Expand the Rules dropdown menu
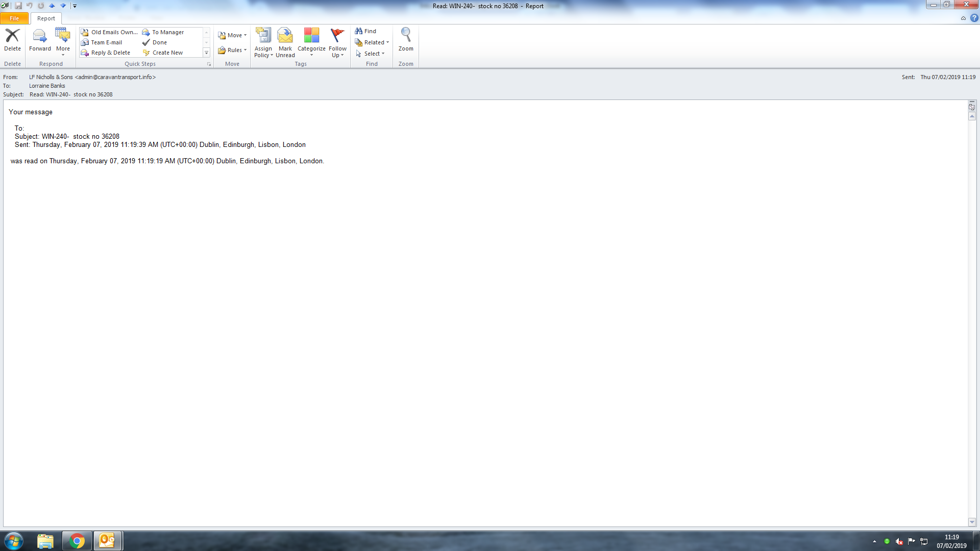The width and height of the screenshot is (980, 551). pyautogui.click(x=232, y=50)
